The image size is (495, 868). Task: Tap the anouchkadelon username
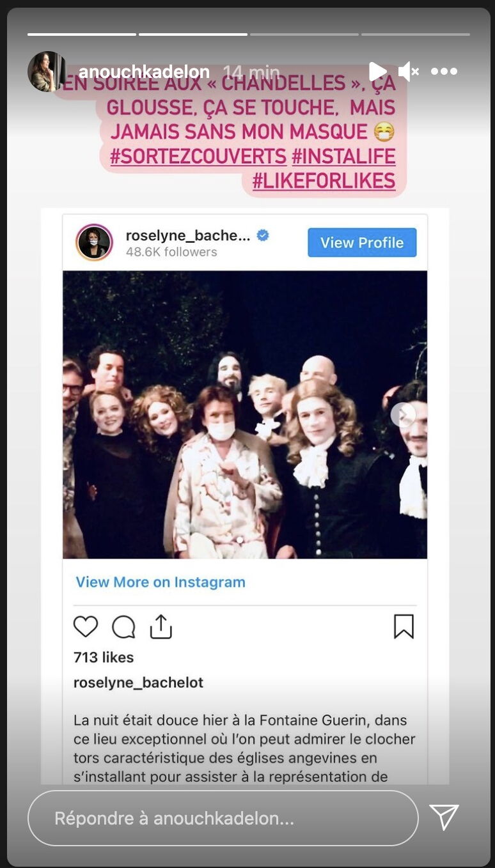click(144, 72)
